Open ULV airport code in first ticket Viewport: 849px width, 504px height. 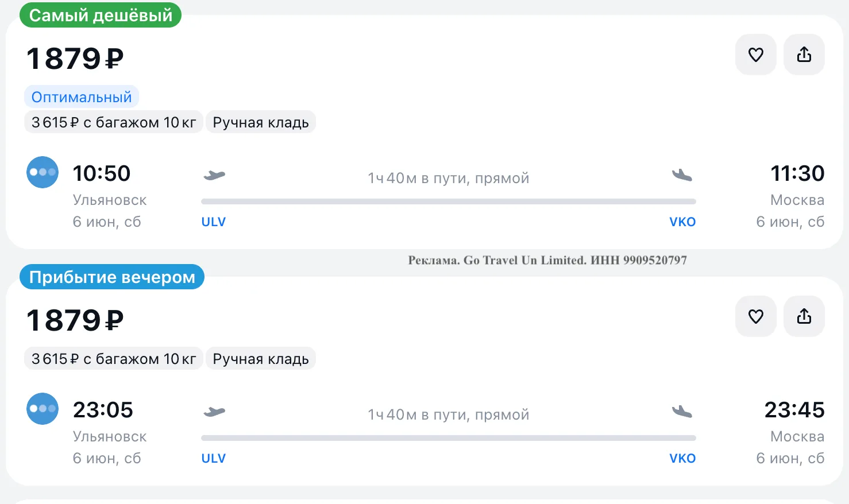coord(214,222)
